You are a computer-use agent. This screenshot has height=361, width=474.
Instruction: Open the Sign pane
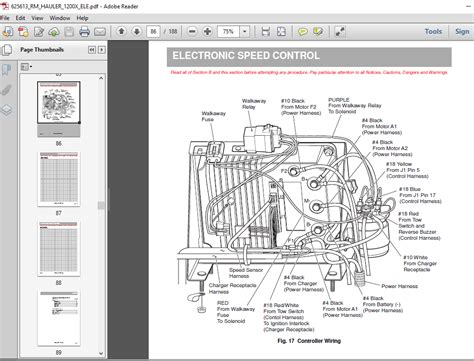point(462,31)
